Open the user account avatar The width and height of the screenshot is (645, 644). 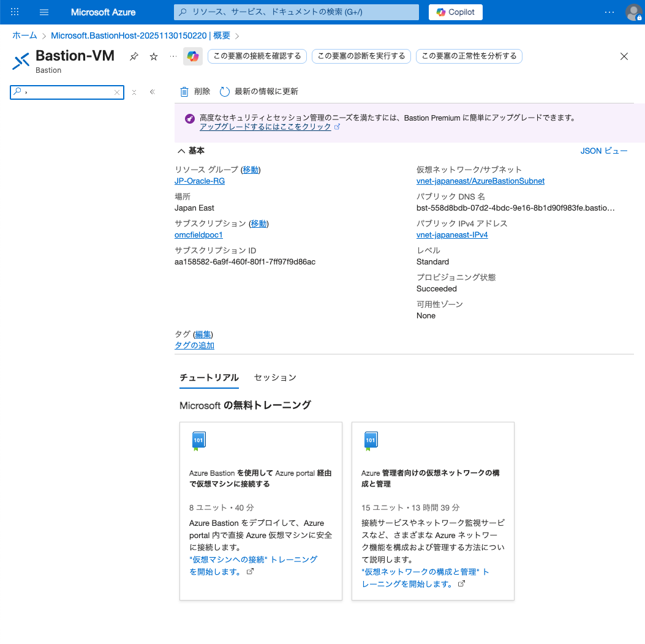(x=633, y=12)
